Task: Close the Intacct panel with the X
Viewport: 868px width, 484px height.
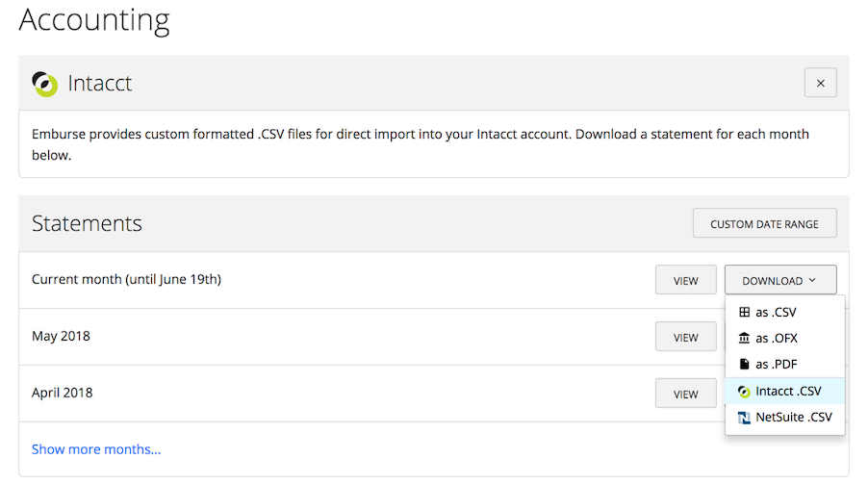Action: (820, 84)
